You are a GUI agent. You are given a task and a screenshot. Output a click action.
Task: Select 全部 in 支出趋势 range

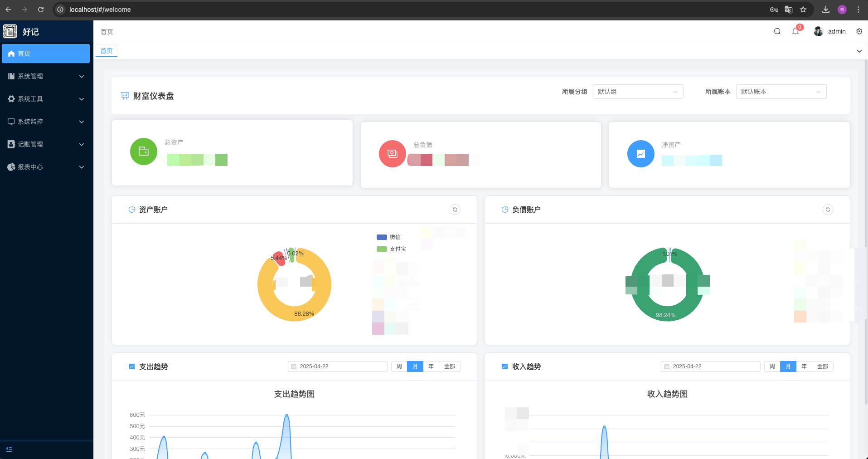(x=449, y=366)
